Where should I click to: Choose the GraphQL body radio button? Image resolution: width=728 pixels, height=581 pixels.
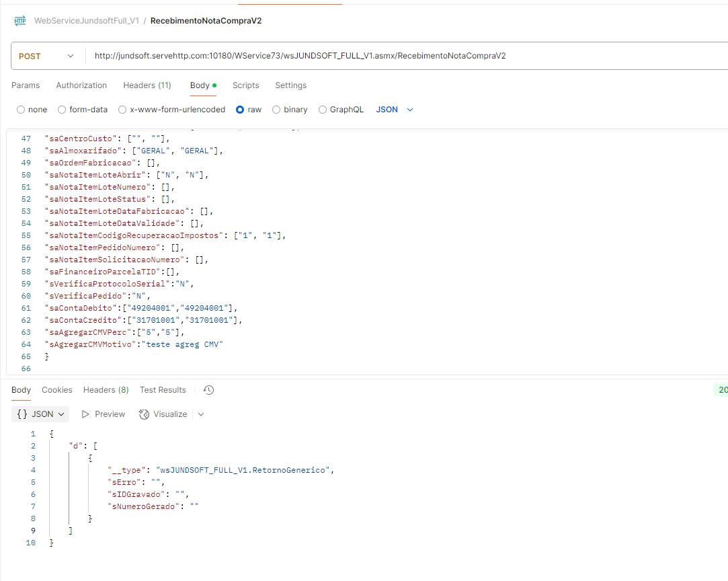pos(323,110)
